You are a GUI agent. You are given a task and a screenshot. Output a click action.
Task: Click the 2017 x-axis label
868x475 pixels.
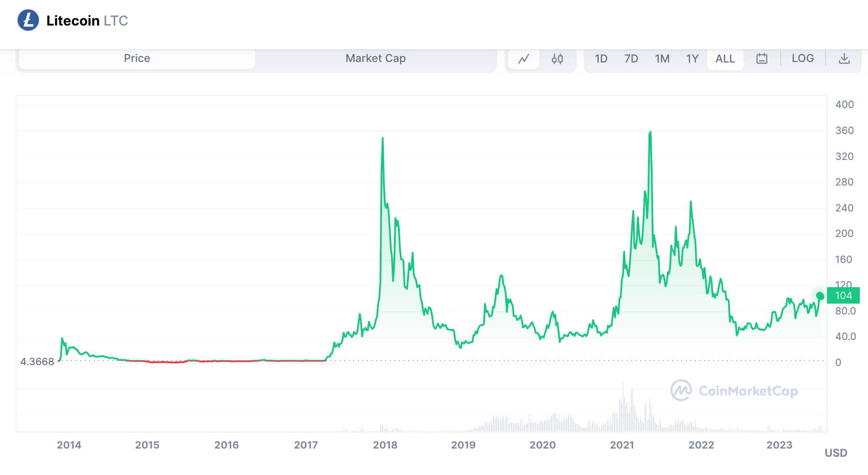point(306,445)
